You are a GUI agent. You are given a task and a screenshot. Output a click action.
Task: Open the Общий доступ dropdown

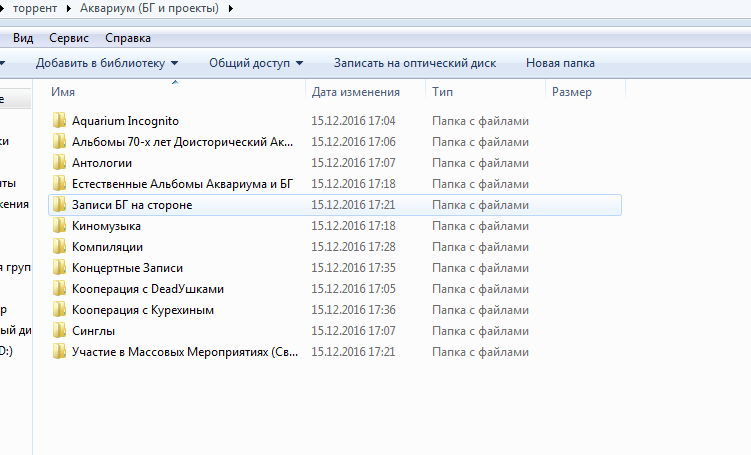[x=256, y=63]
